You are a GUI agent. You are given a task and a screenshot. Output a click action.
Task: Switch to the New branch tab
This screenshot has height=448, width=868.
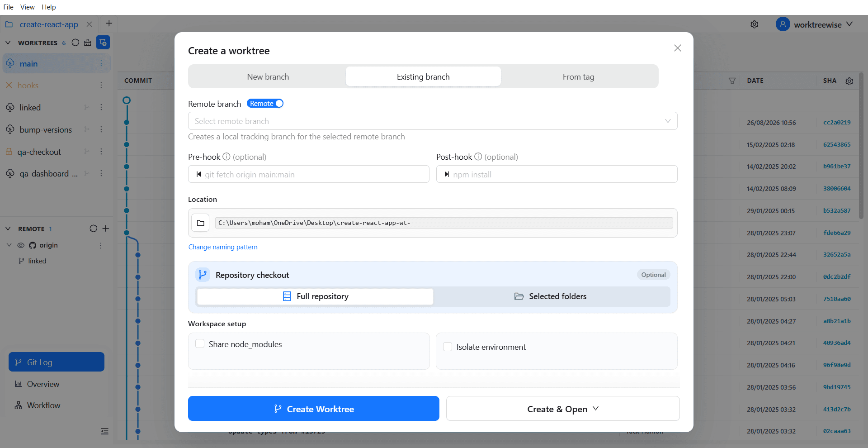point(268,77)
